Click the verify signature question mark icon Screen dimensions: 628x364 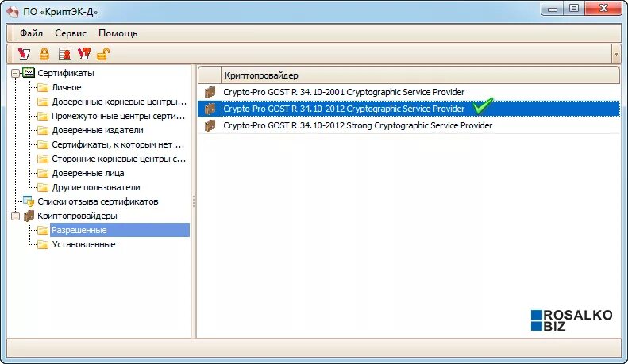tap(84, 54)
